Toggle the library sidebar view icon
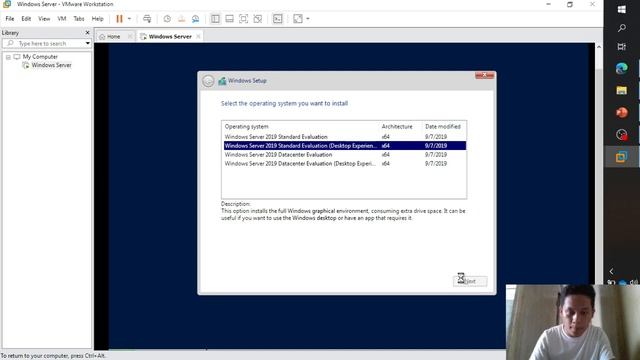The image size is (640, 360). point(215,19)
